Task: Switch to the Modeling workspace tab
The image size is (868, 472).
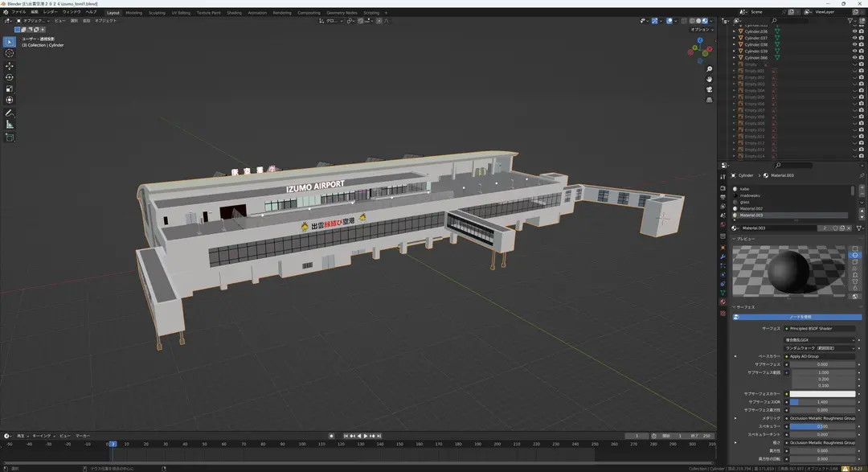Action: coord(133,13)
